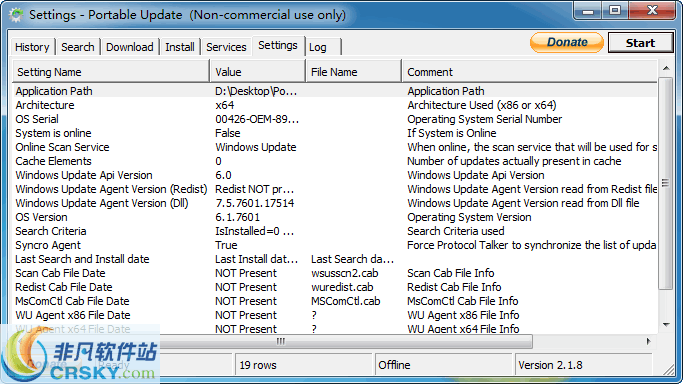Select Last Search and Install date row
The image size is (683, 384).
[x=335, y=259]
